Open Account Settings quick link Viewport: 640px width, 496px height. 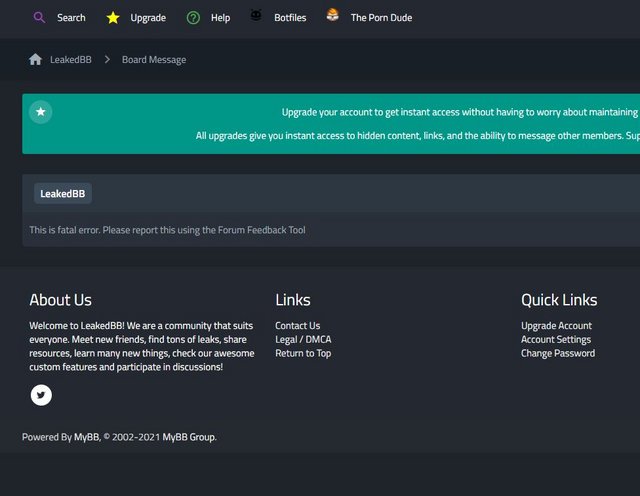[x=556, y=339]
